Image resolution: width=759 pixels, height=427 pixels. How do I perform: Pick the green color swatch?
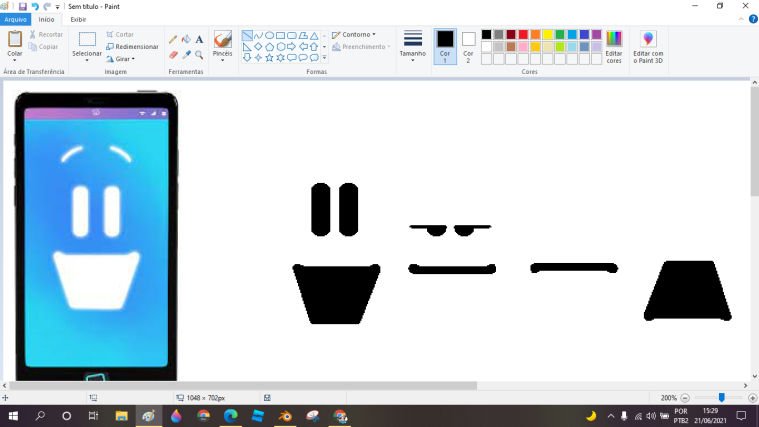[x=560, y=34]
